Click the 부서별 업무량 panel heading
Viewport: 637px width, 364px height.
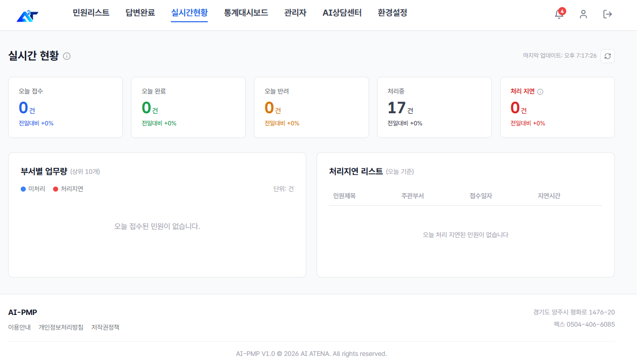[43, 171]
